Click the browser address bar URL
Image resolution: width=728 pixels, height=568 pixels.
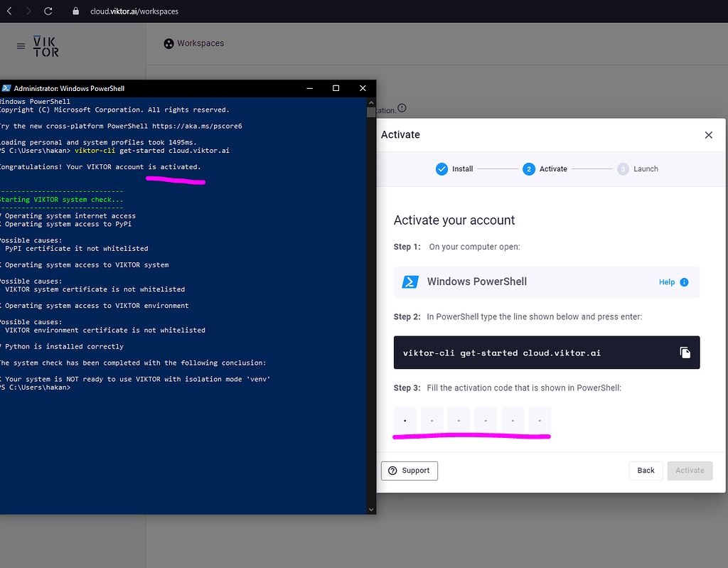134,11
